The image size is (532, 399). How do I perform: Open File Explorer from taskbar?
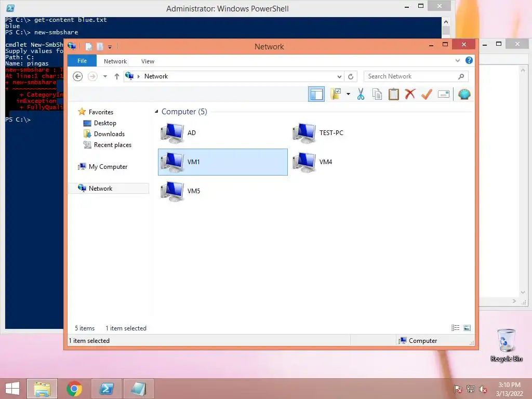click(x=42, y=389)
